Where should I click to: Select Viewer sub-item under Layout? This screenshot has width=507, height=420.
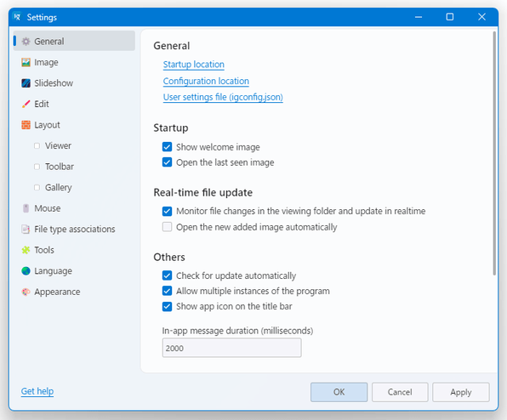point(58,145)
